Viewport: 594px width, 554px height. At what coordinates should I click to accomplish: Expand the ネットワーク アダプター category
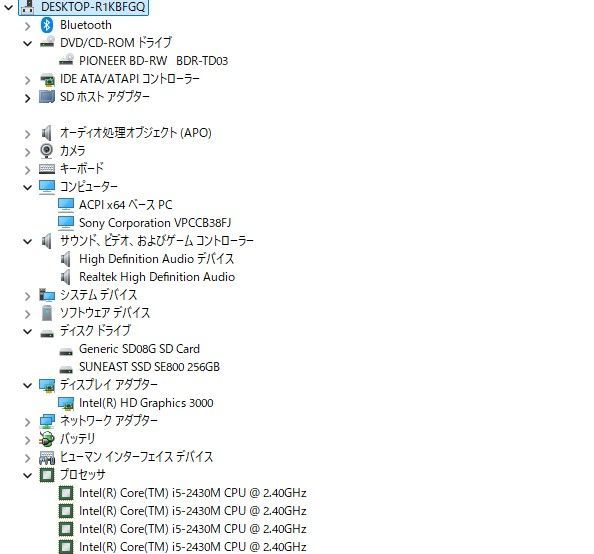tap(27, 422)
